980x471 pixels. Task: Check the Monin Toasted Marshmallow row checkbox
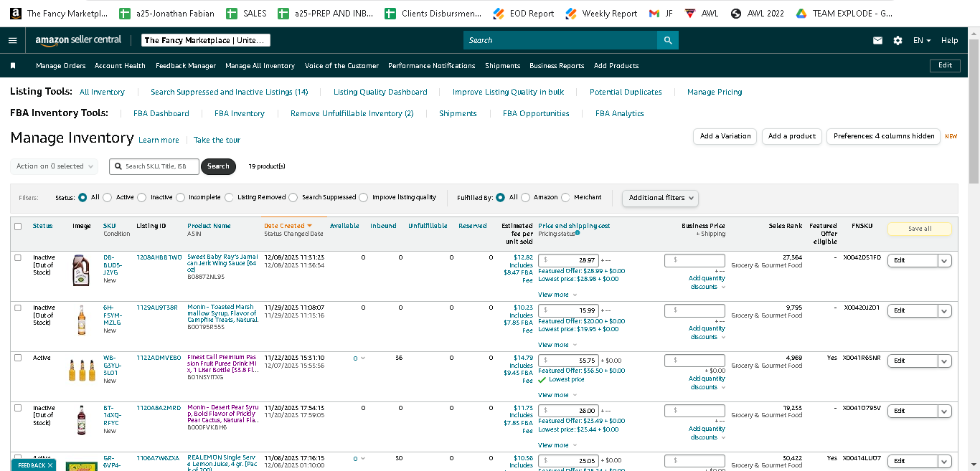click(18, 308)
